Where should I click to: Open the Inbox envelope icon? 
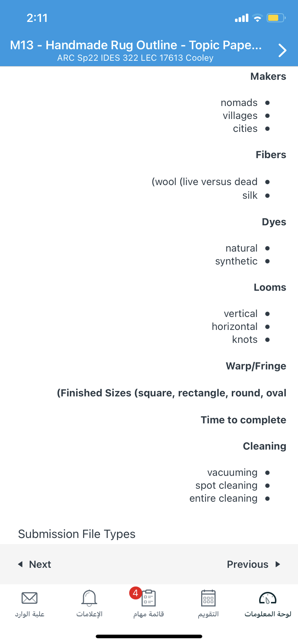30,598
